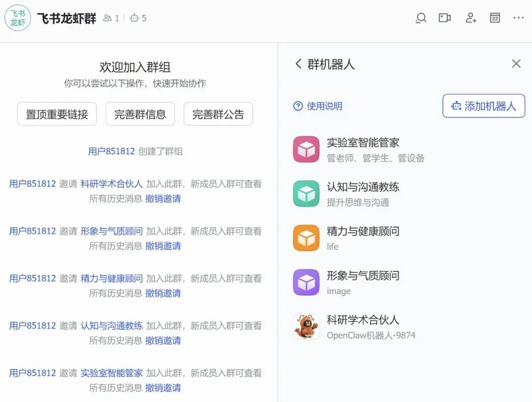This screenshot has height=402, width=532.
Task: Click the 飞书龙虾群 group title
Action: point(66,18)
